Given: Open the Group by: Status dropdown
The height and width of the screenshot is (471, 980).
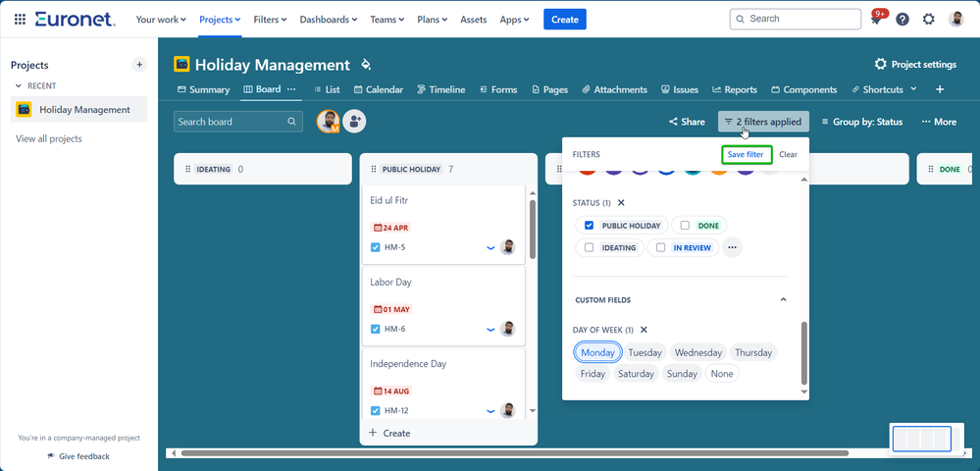Looking at the screenshot, I should (x=861, y=122).
